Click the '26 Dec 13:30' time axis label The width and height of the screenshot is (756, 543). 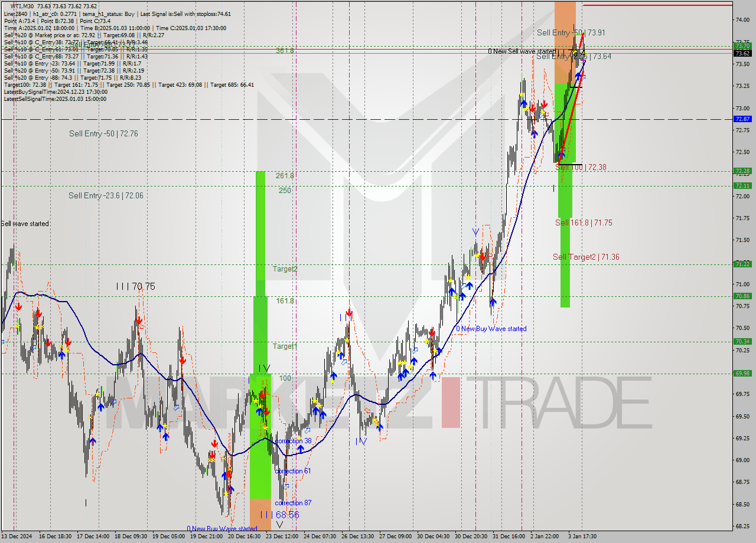pos(359,537)
